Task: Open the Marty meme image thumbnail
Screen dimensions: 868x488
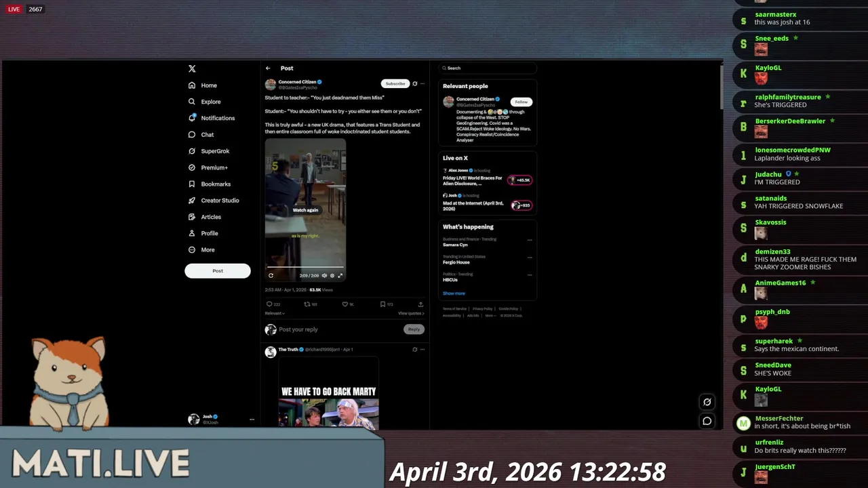Action: tap(328, 394)
